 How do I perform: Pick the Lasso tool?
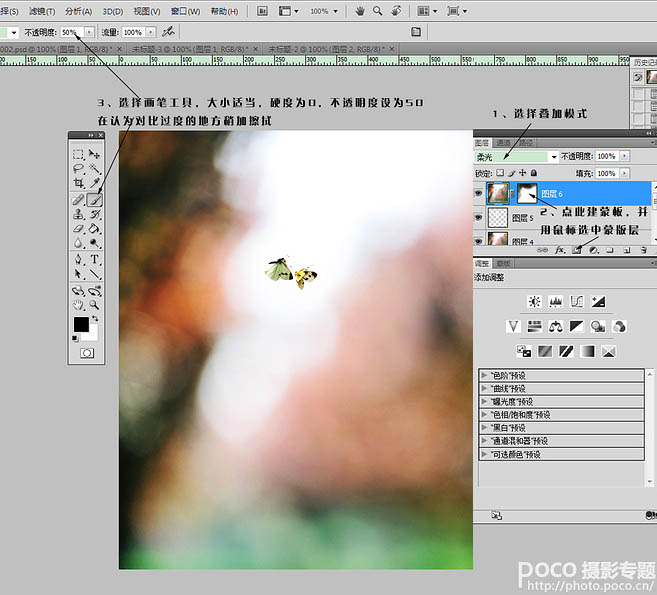coord(79,168)
